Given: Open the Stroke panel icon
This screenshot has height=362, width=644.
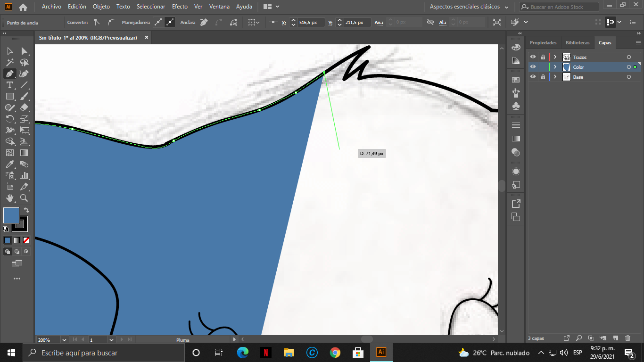Looking at the screenshot, I should click(x=516, y=125).
